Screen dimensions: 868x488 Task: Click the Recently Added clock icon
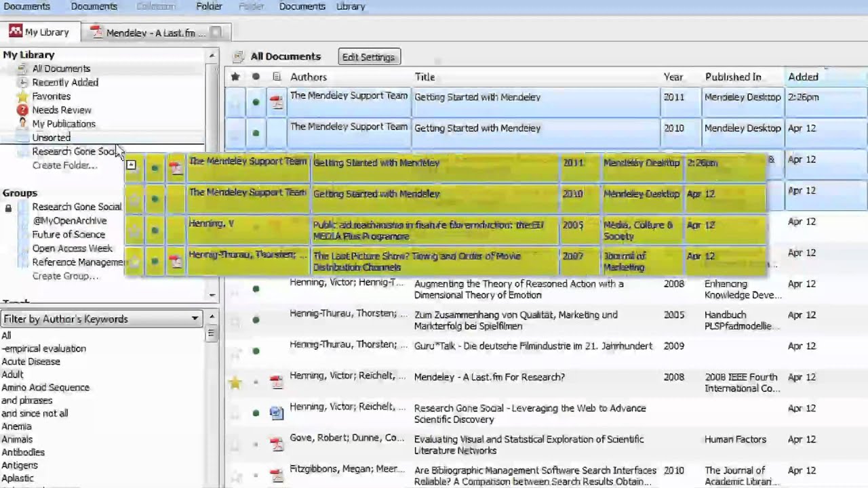(22, 83)
